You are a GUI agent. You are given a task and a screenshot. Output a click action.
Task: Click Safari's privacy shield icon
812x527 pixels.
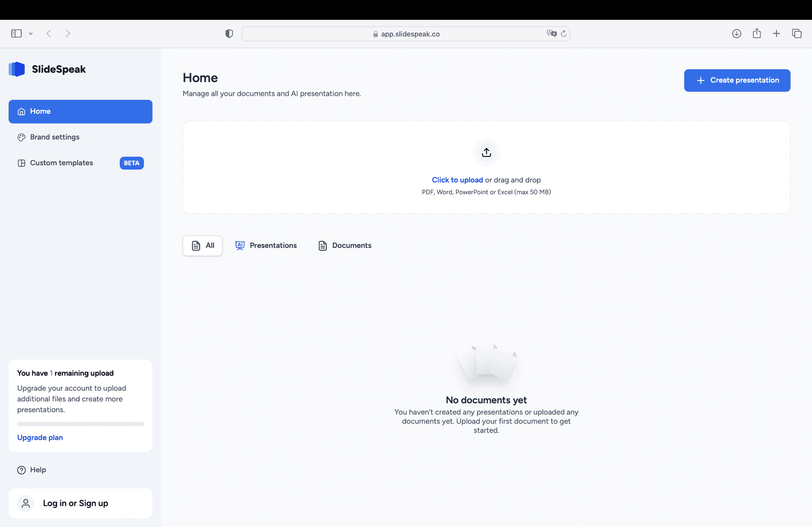pos(229,34)
